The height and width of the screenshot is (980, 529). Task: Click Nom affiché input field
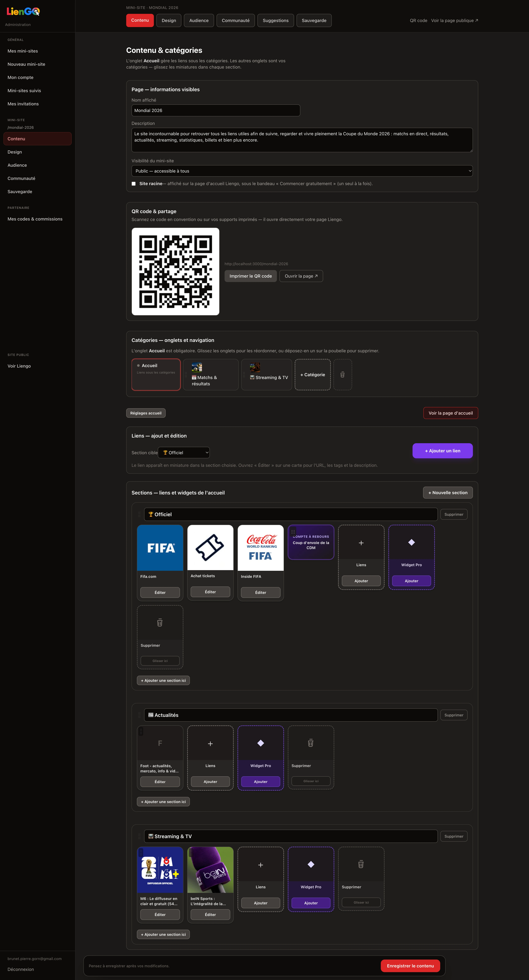click(216, 110)
